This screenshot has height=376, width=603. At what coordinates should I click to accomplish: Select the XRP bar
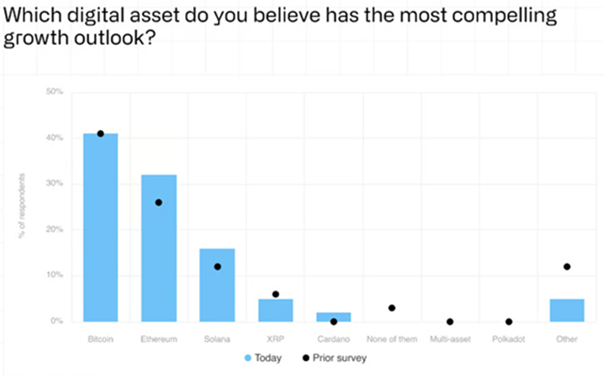275,310
